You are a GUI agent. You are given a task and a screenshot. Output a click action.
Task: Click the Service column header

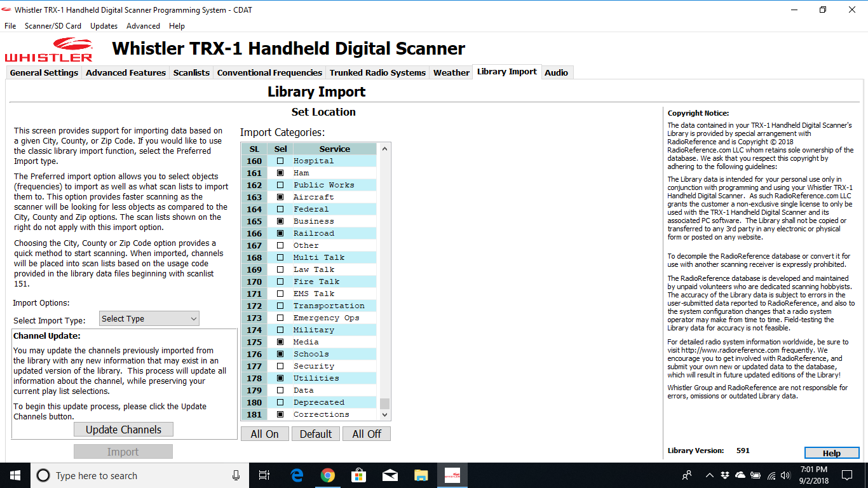pyautogui.click(x=335, y=149)
